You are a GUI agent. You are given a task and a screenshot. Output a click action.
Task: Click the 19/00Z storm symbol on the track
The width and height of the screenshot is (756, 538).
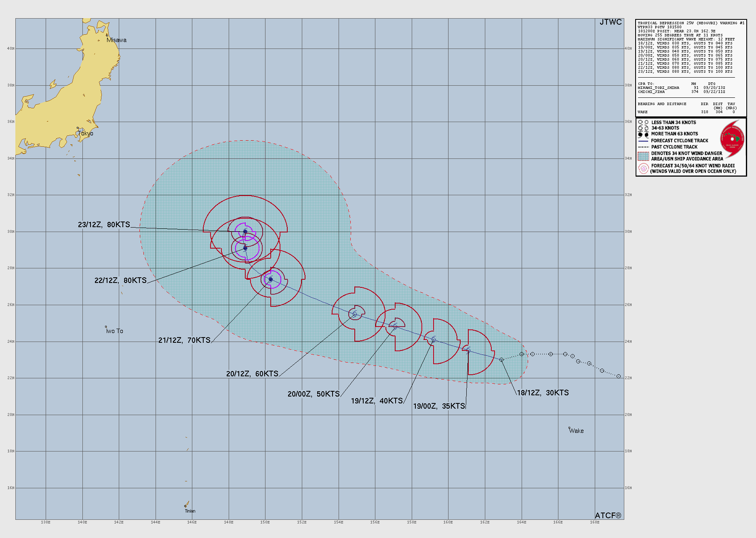click(x=468, y=349)
